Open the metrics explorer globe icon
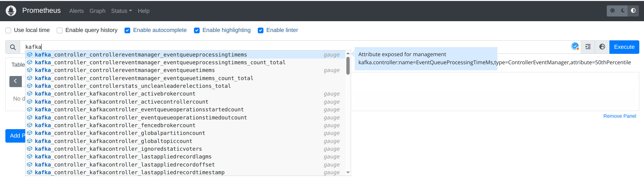The image size is (644, 187). pos(602,47)
